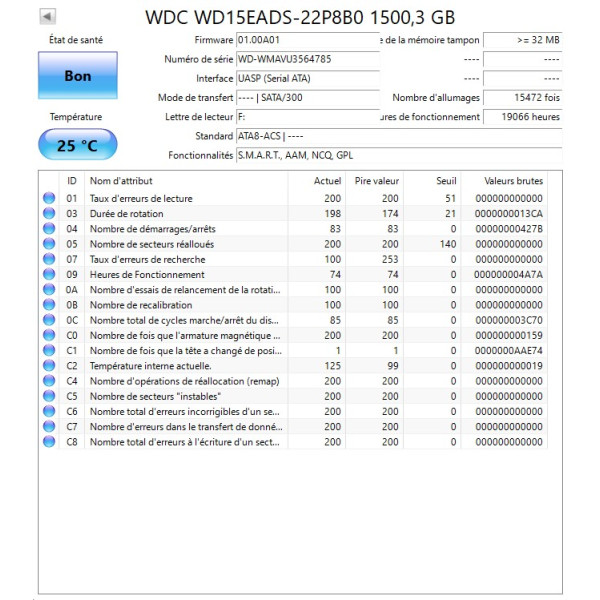Select the Nombre de secteurs réalloués row
The image size is (600, 600).
(293, 244)
